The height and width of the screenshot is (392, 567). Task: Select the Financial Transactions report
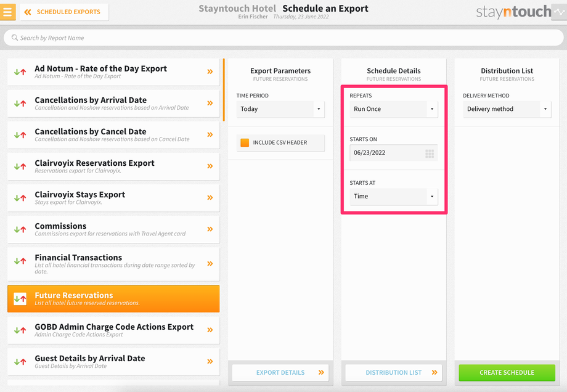[113, 264]
